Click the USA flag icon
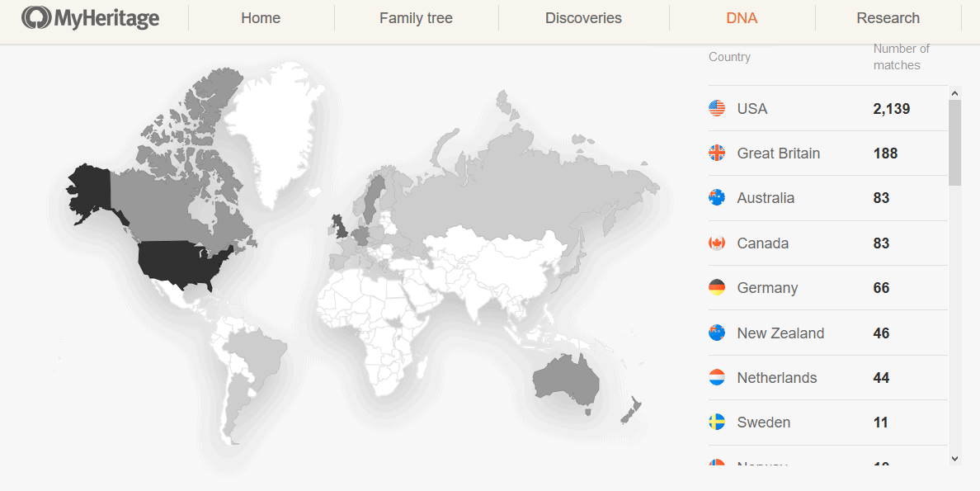This screenshot has width=980, height=491. click(x=717, y=108)
